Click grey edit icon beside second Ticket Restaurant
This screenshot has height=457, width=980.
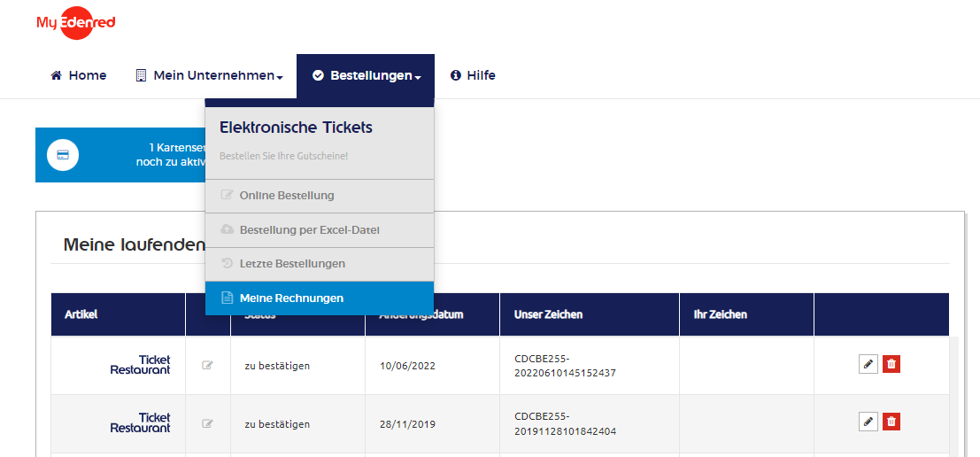[x=207, y=423]
